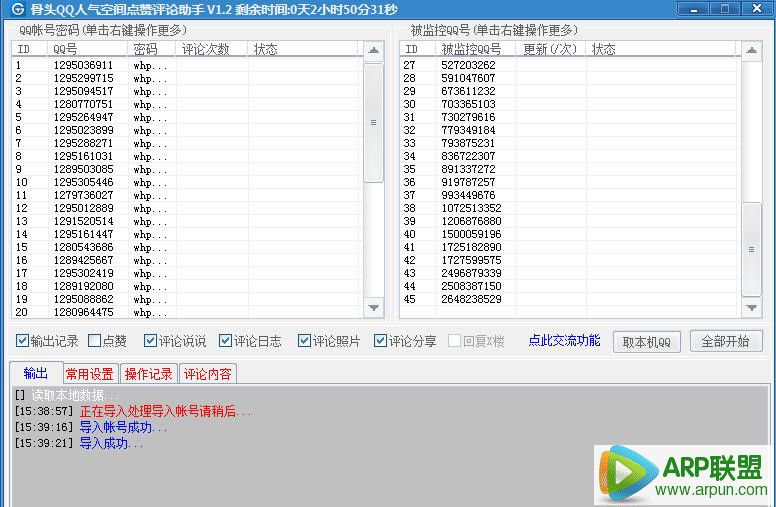776x507 pixels.
Task: Select account row 1295161031
Action: (x=188, y=156)
